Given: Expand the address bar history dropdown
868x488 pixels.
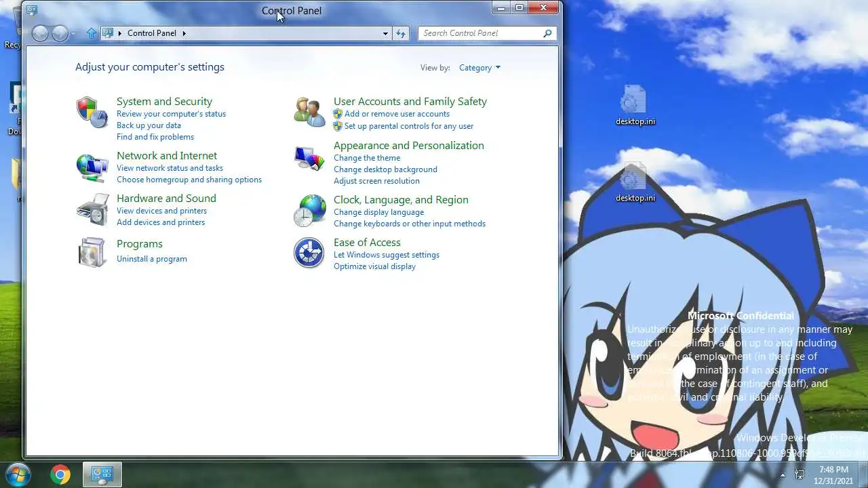Looking at the screenshot, I should [385, 33].
